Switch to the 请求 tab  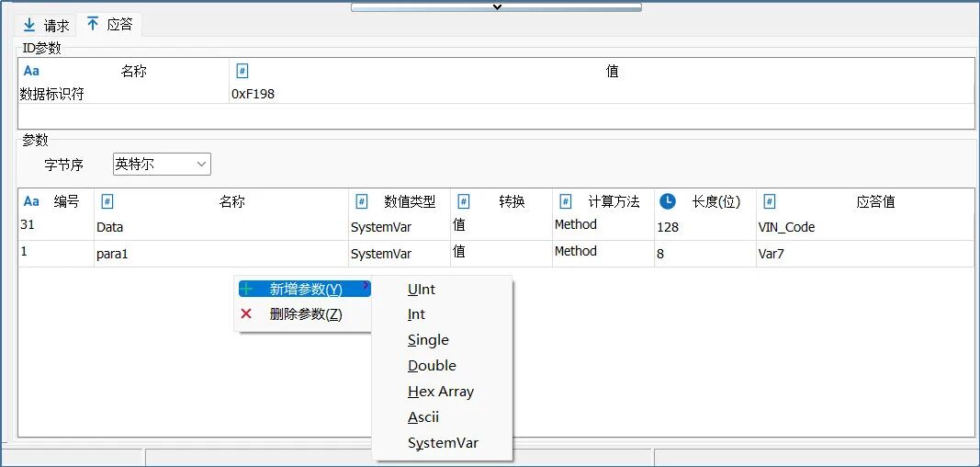(46, 25)
